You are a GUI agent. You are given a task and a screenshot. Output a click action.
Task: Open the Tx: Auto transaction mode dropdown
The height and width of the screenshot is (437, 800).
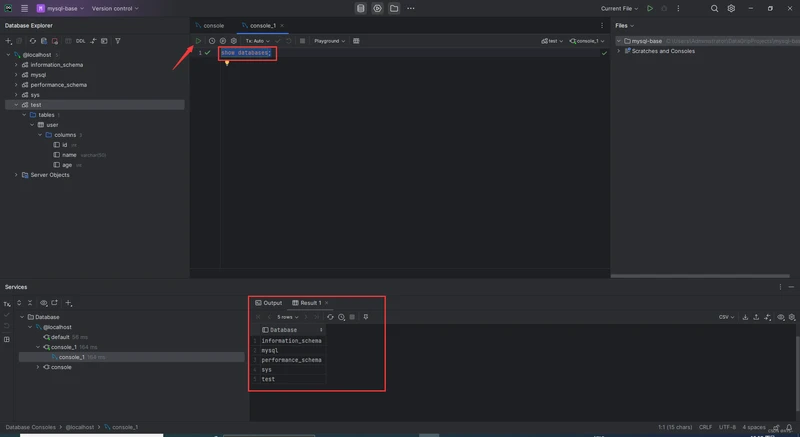point(258,41)
